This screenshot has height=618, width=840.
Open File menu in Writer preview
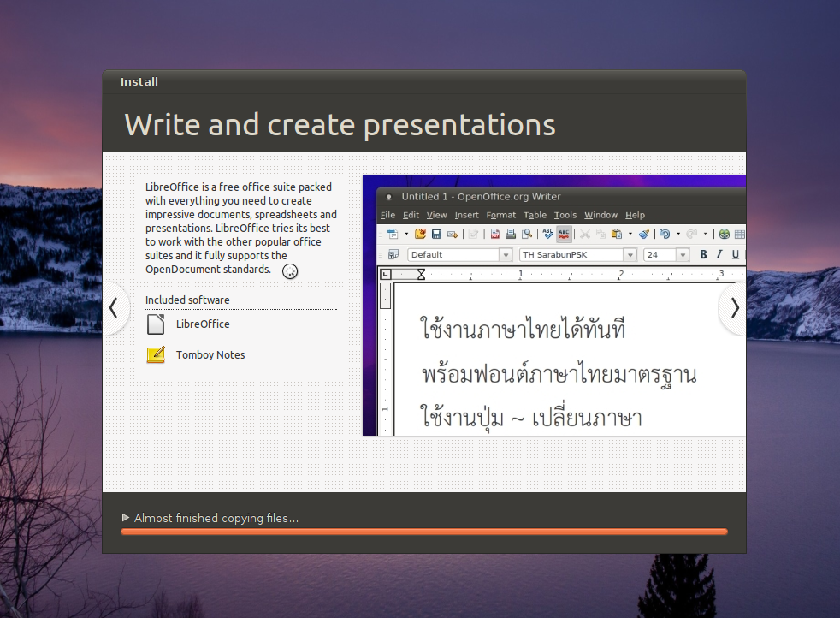pyautogui.click(x=387, y=215)
